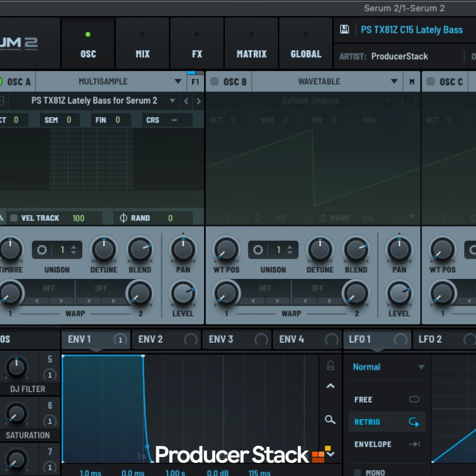
Task: Switch to the FX page tab
Action: coord(197,43)
